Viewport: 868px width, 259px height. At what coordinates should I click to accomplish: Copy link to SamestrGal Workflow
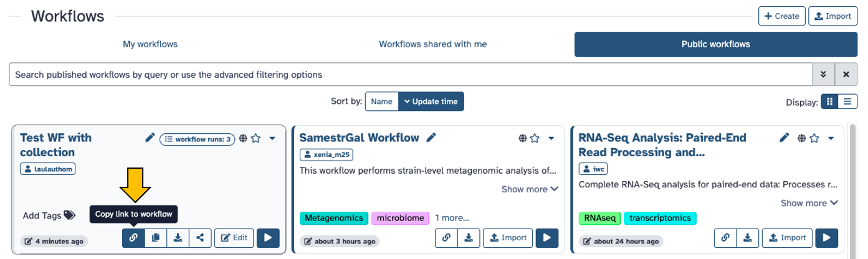(x=446, y=237)
